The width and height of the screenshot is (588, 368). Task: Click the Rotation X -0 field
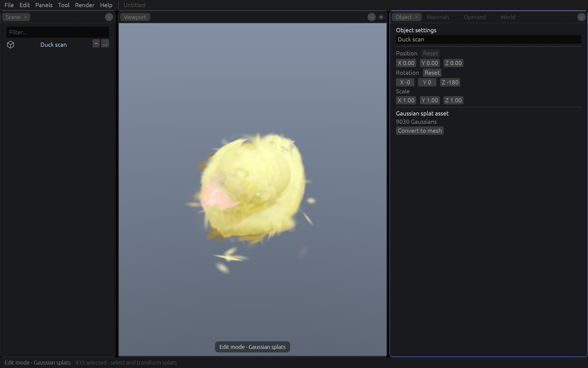[x=405, y=82]
